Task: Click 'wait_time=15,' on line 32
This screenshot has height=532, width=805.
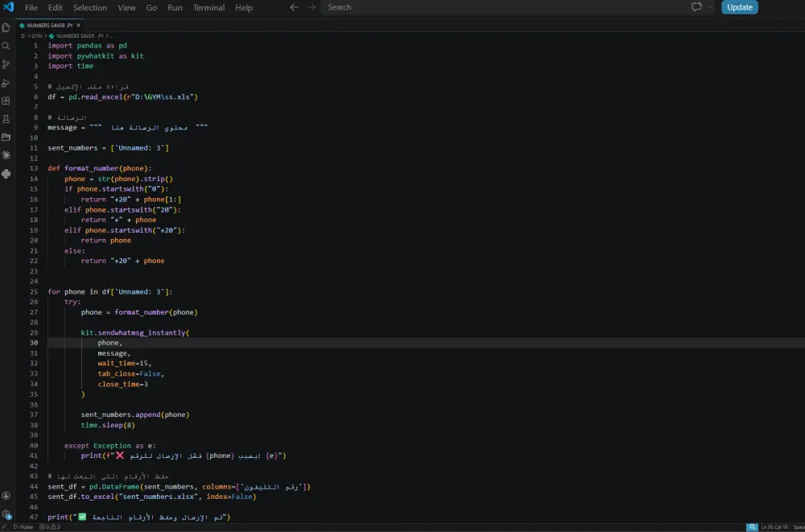Action: [125, 364]
